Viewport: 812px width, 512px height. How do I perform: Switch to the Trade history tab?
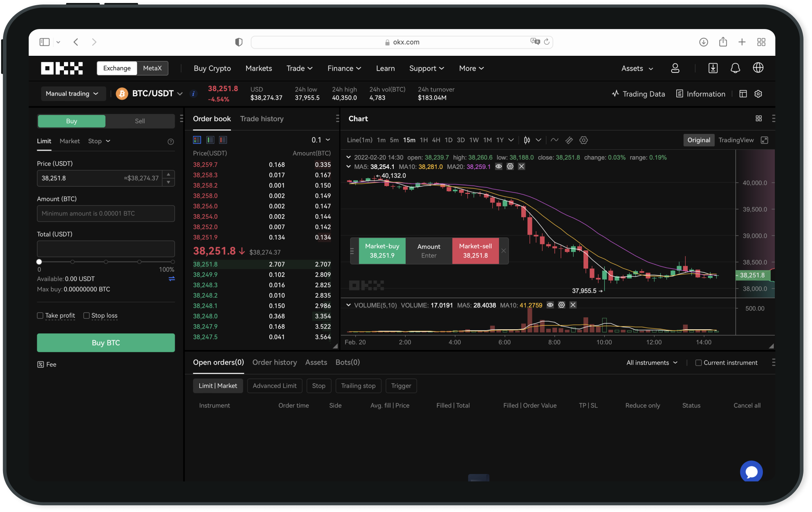(261, 119)
